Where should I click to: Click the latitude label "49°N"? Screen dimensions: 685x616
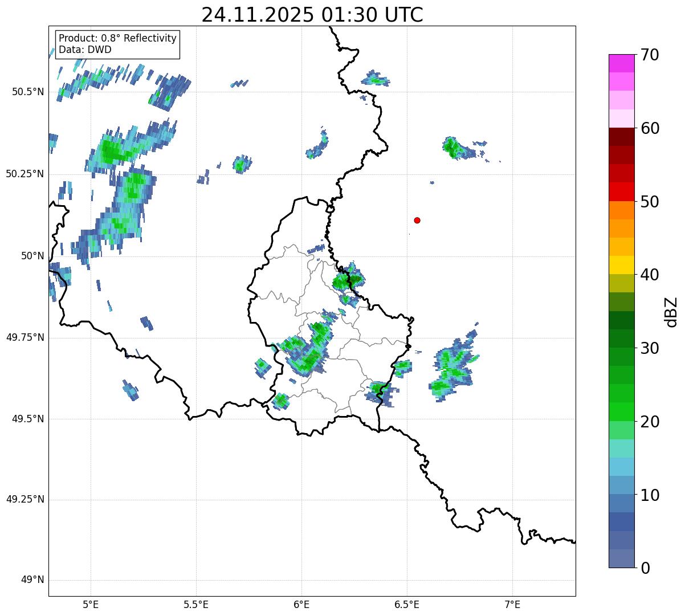coord(32,580)
